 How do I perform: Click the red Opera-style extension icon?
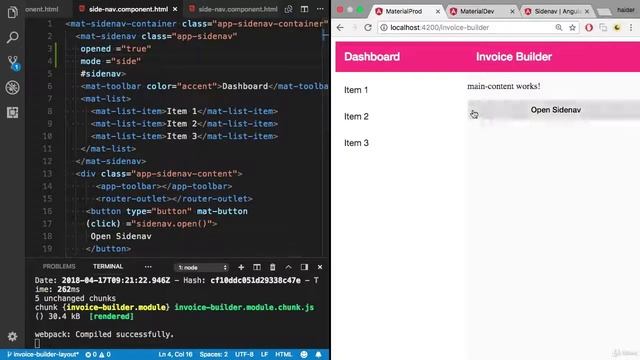[589, 27]
